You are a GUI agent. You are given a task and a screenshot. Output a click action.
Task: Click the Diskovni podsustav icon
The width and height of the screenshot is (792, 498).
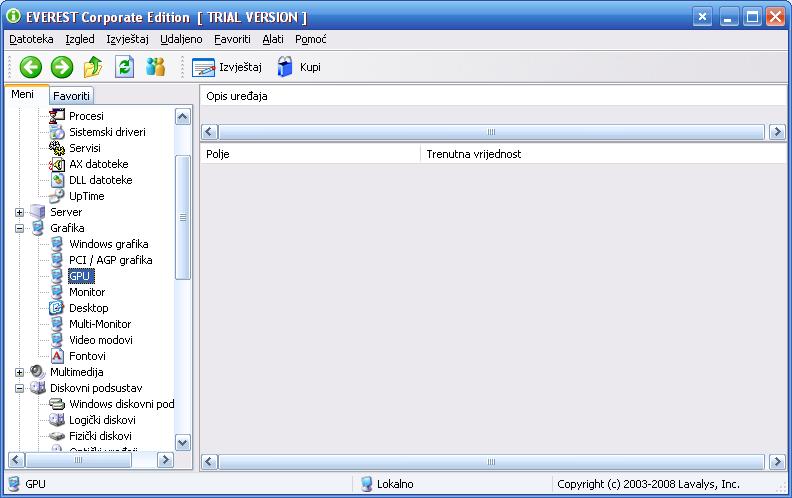pos(38,388)
